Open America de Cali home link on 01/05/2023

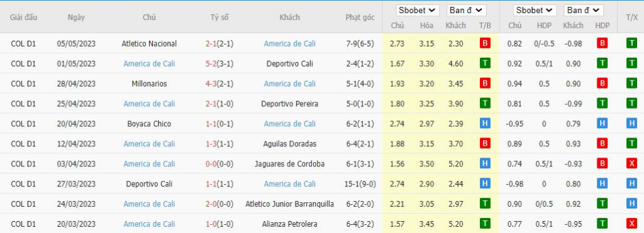[149, 63]
